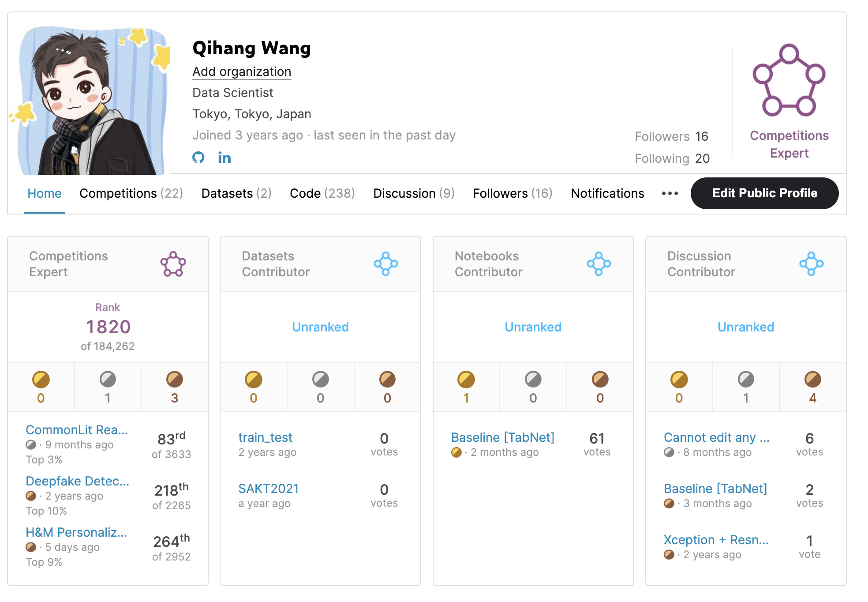
Task: Click the bronze medal icon under Discussion
Action: [x=812, y=379]
